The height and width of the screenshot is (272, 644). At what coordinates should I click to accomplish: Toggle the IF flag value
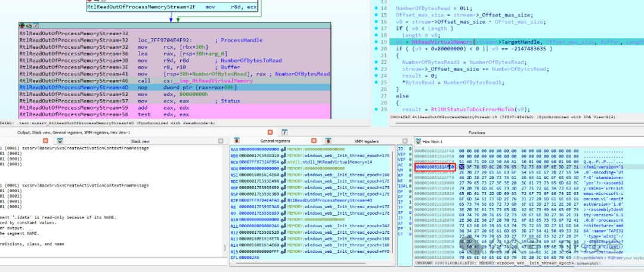(x=410, y=202)
